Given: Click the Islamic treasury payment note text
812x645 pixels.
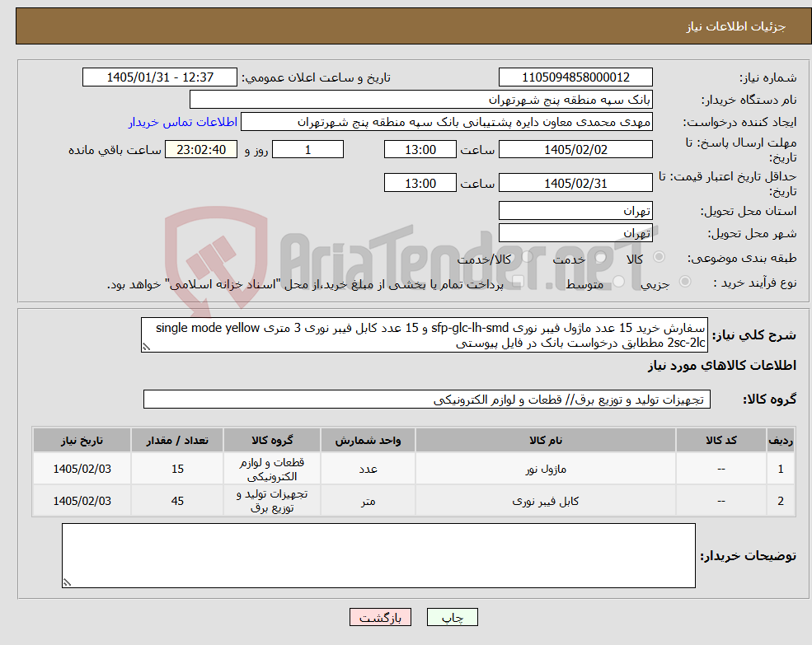Looking at the screenshot, I should click(305, 284).
